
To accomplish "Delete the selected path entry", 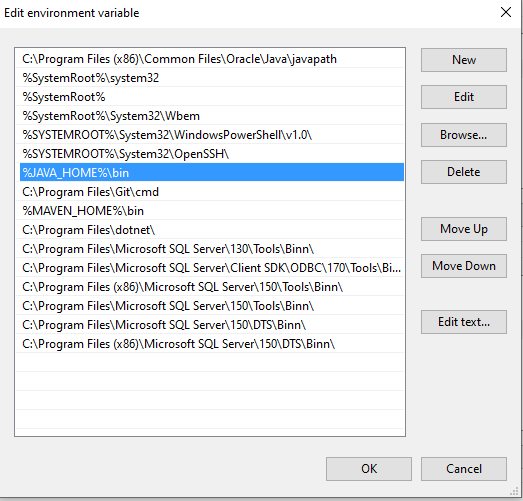I will point(464,172).
